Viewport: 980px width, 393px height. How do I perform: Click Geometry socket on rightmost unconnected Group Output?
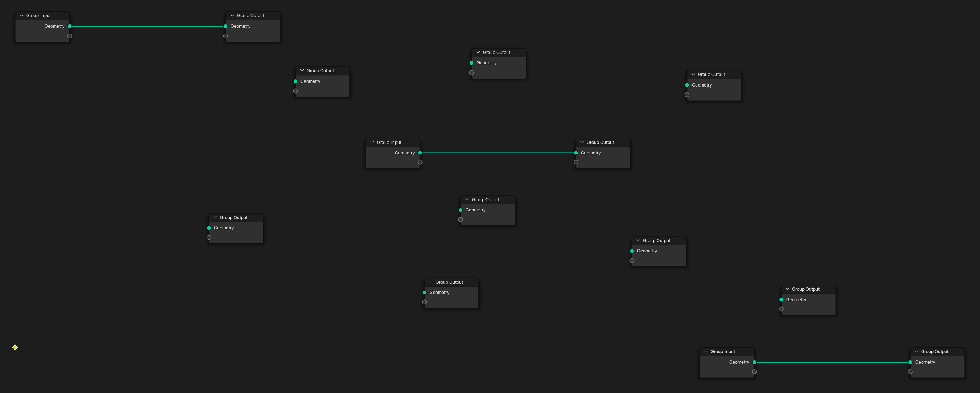[x=781, y=299]
